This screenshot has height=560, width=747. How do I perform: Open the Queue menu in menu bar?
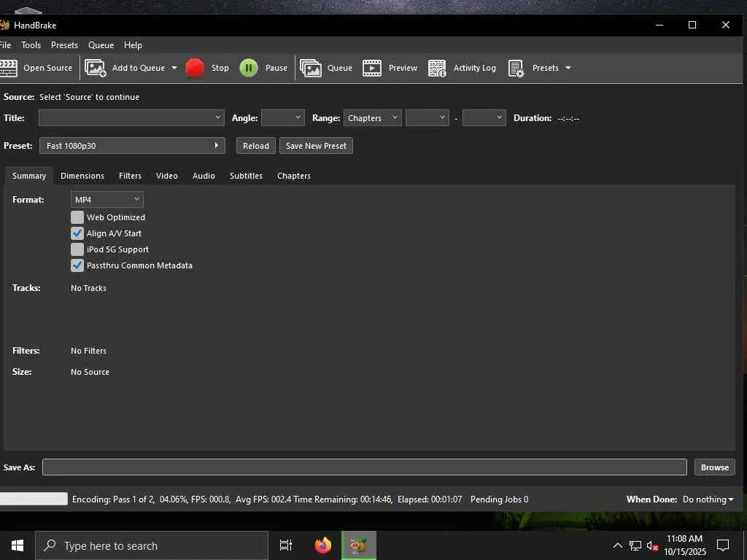click(x=101, y=45)
